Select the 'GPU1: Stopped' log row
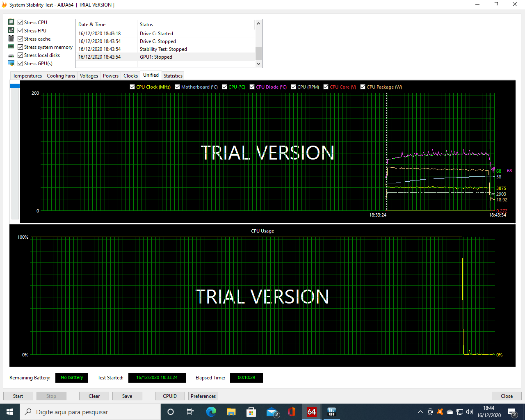Screen dimensions: 525x420 [x=165, y=57]
